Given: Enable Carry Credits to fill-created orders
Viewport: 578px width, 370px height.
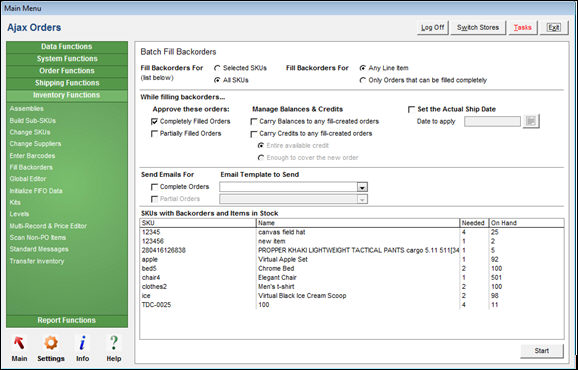Looking at the screenshot, I should coord(254,134).
